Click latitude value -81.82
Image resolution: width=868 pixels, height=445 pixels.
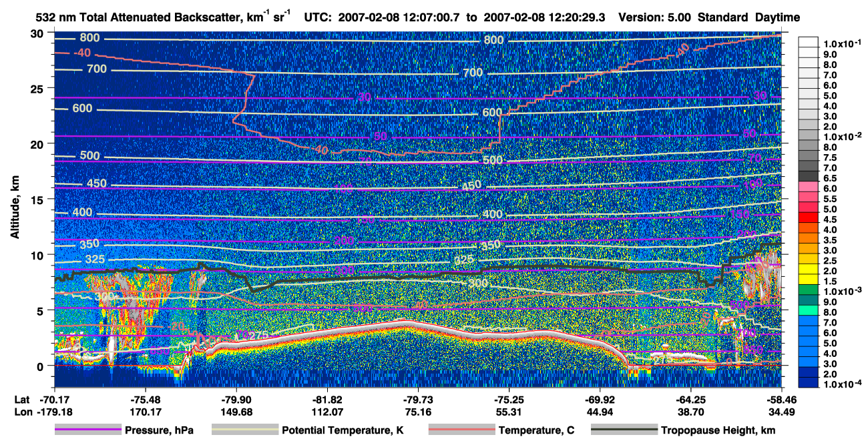327,400
